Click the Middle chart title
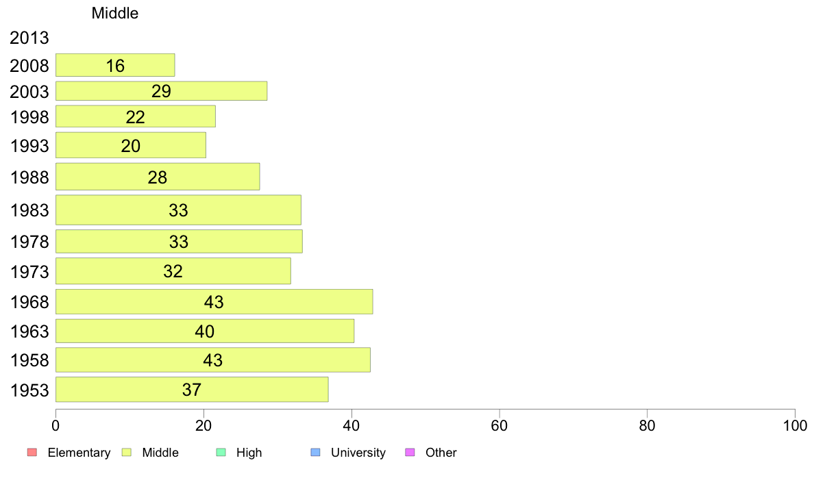 tap(114, 13)
